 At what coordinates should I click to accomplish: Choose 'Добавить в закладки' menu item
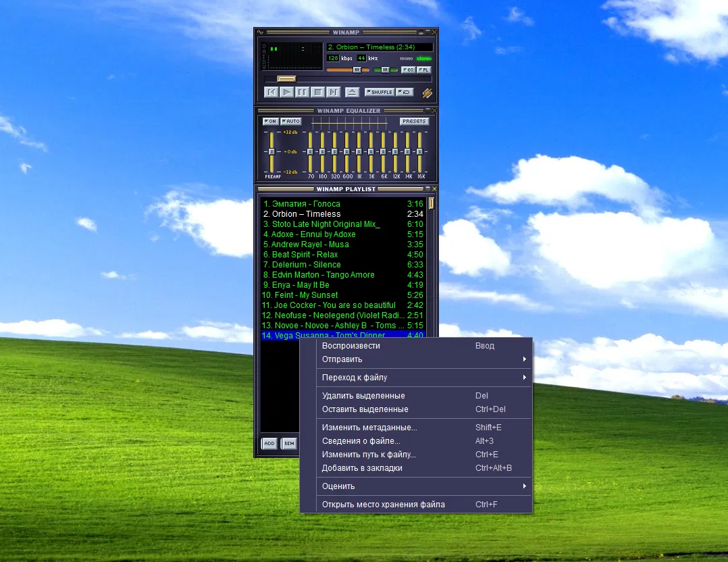pos(416,467)
